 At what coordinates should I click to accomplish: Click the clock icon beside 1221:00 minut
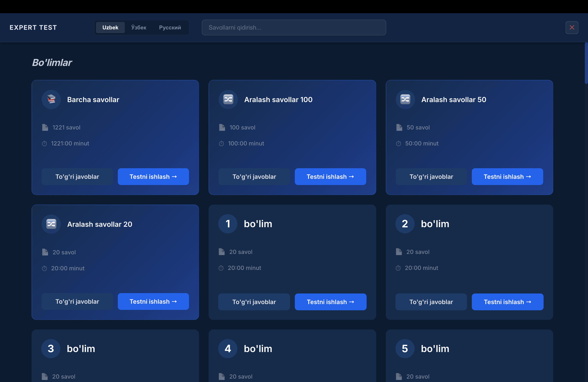(x=44, y=143)
